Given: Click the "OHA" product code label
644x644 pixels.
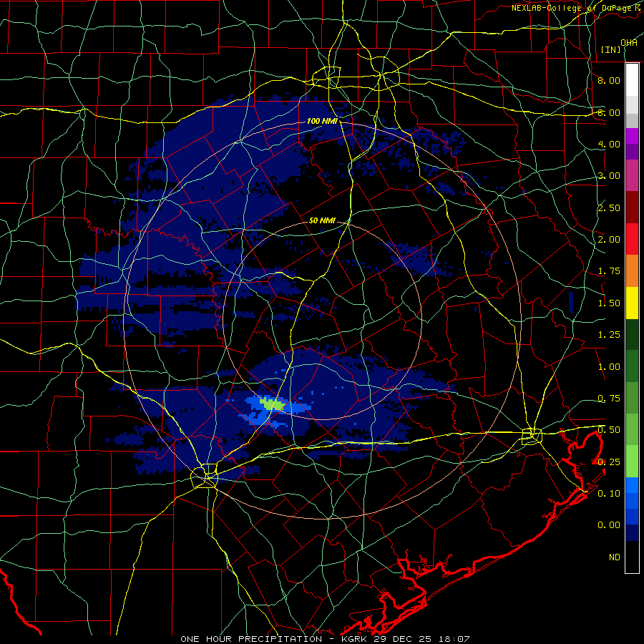Looking at the screenshot, I should pyautogui.click(x=629, y=43).
